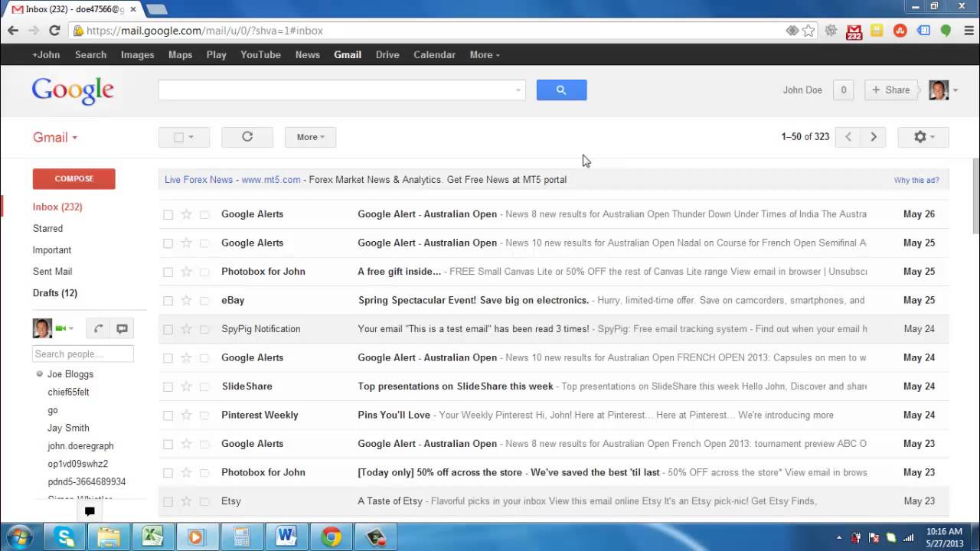
Task: Click the red COMPOSE button
Action: (x=74, y=178)
